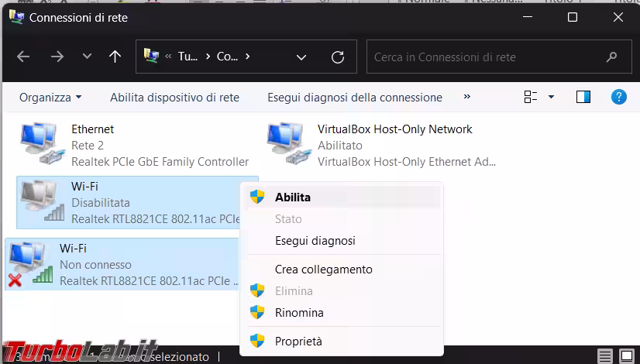
Task: Go up one folder level
Action: (115, 57)
